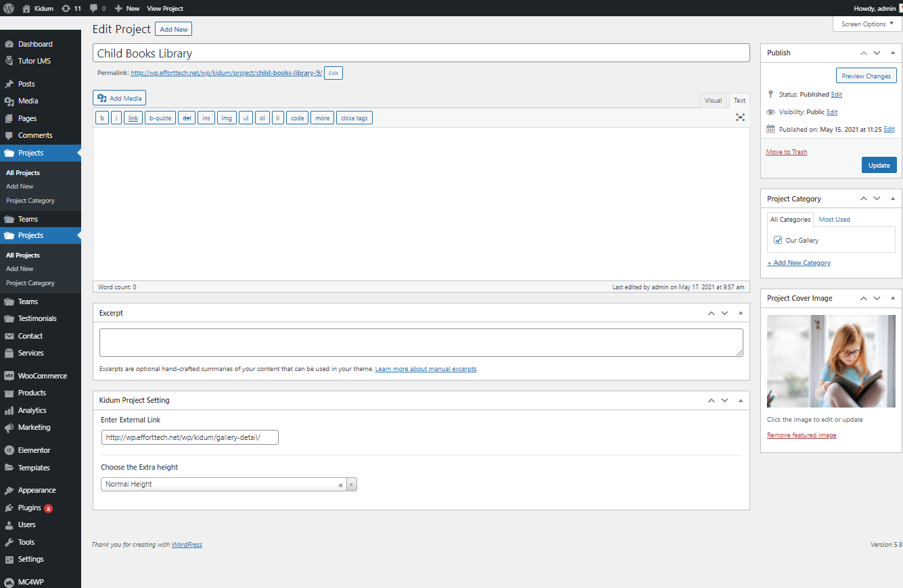Collapse the Kidum Project Setting panel
Viewport: 903px width, 588px height.
pos(740,400)
